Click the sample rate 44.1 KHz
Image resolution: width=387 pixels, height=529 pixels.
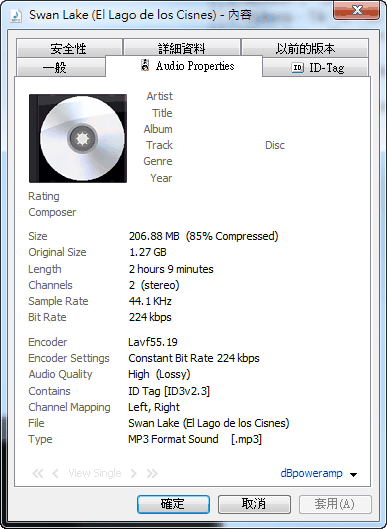tap(150, 301)
